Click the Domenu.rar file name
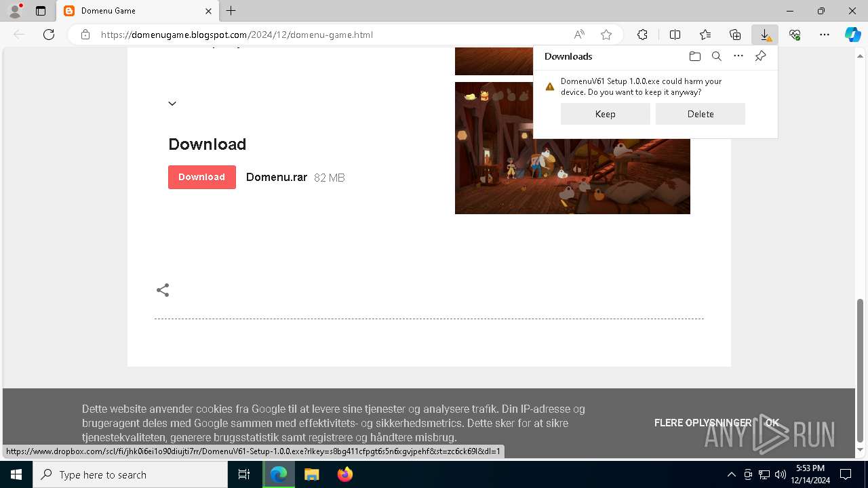The height and width of the screenshot is (488, 868). pos(277,178)
